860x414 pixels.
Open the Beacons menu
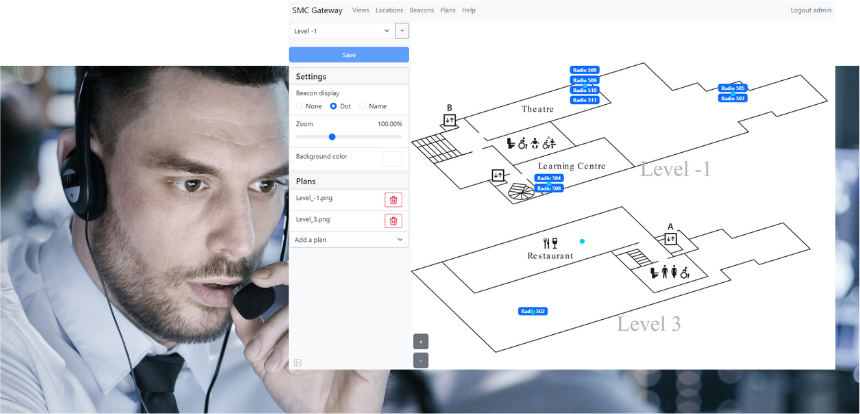tap(422, 10)
